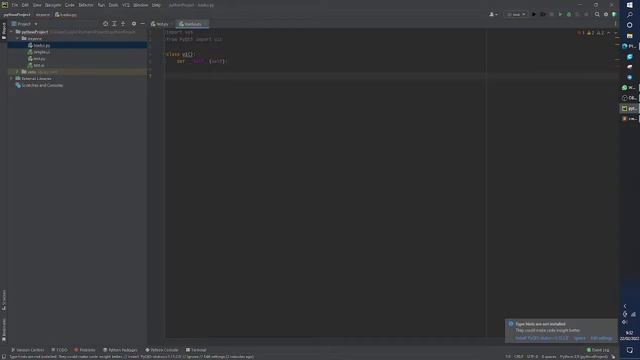
Task: Open the Edit menu
Action: tap(25, 5)
